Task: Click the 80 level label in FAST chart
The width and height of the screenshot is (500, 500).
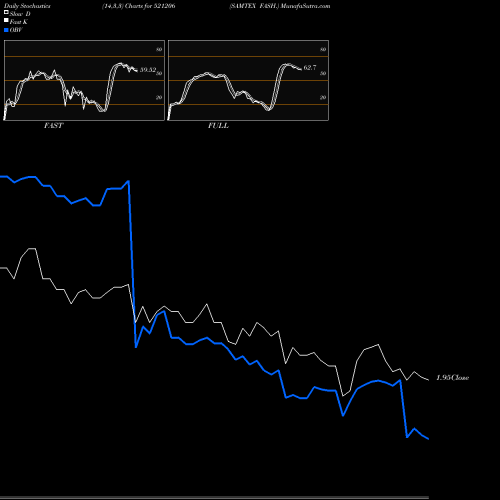Action: tap(159, 49)
